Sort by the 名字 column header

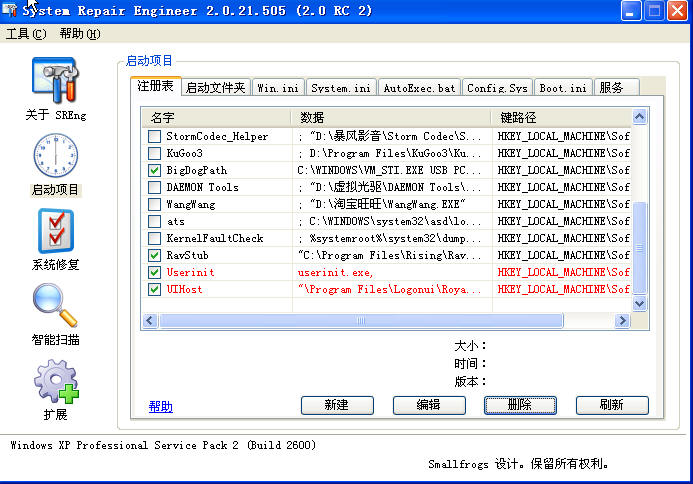[x=217, y=118]
